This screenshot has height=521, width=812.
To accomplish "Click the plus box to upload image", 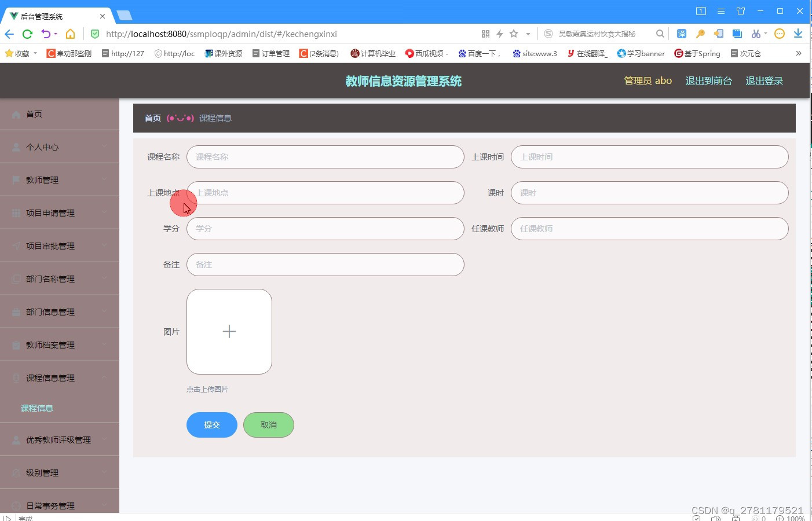I will pyautogui.click(x=229, y=332).
